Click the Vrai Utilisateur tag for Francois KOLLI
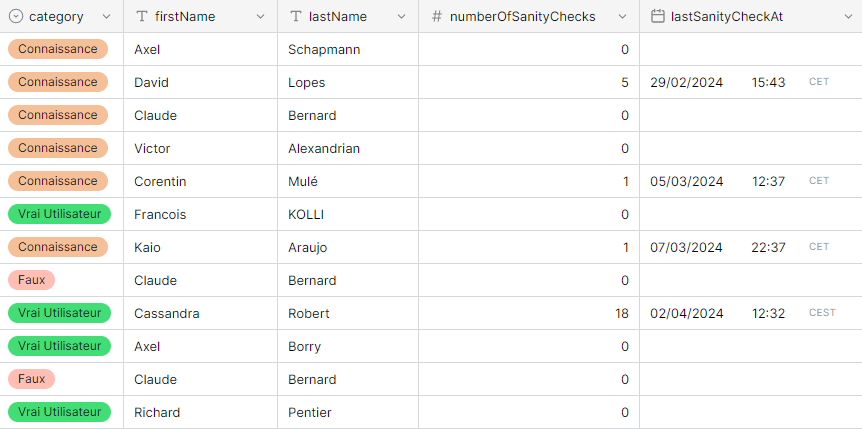862x429 pixels. tap(58, 214)
